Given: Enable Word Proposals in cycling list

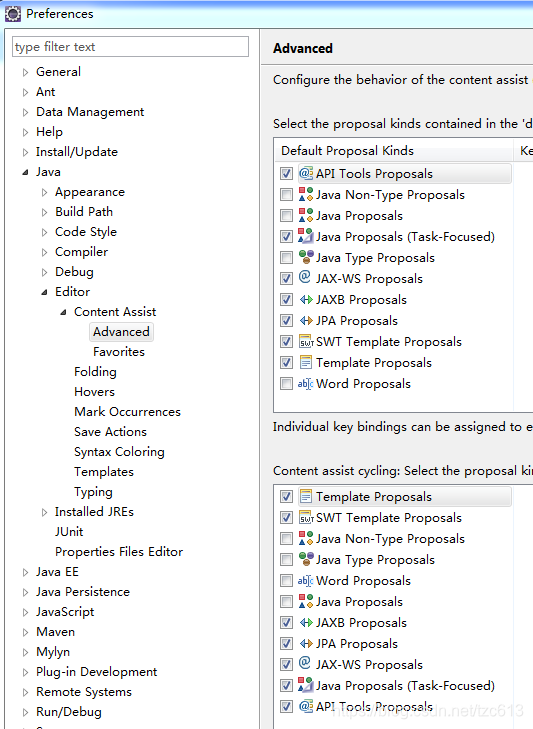Looking at the screenshot, I should tap(286, 581).
